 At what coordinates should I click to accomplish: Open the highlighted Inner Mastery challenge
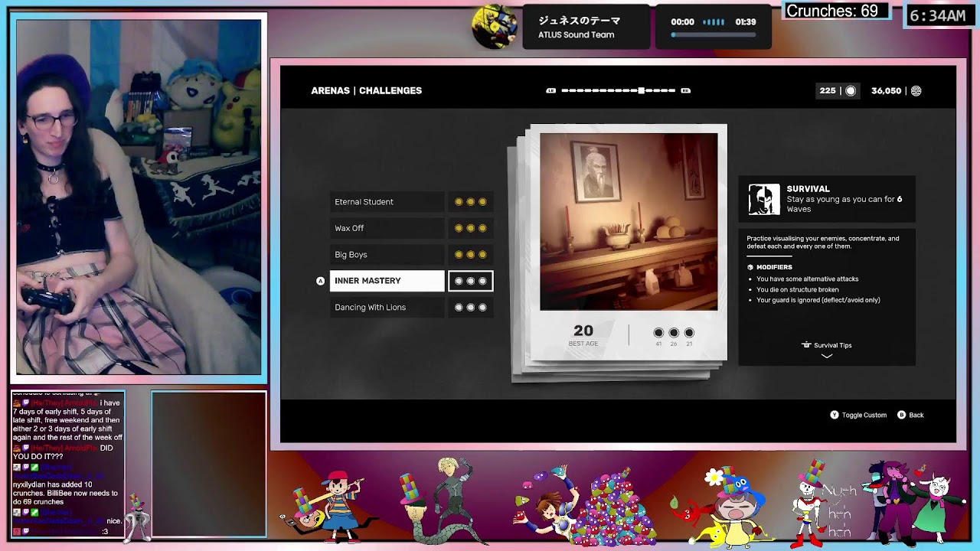(x=387, y=281)
